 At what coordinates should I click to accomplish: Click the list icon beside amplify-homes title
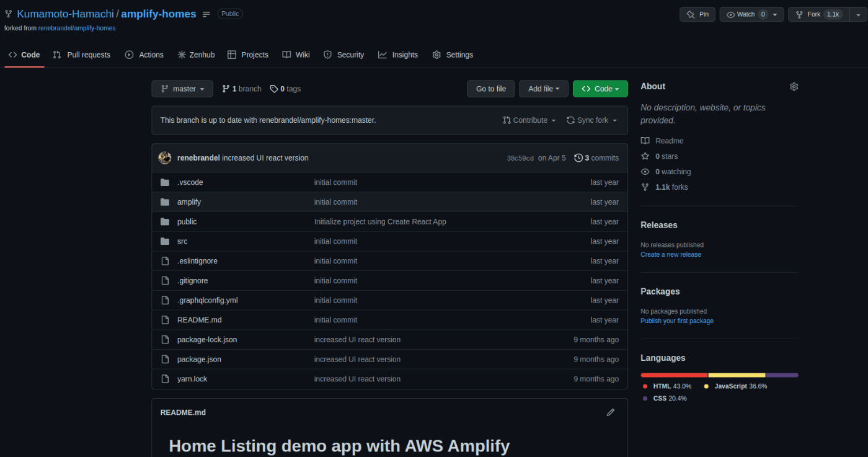[x=206, y=14]
